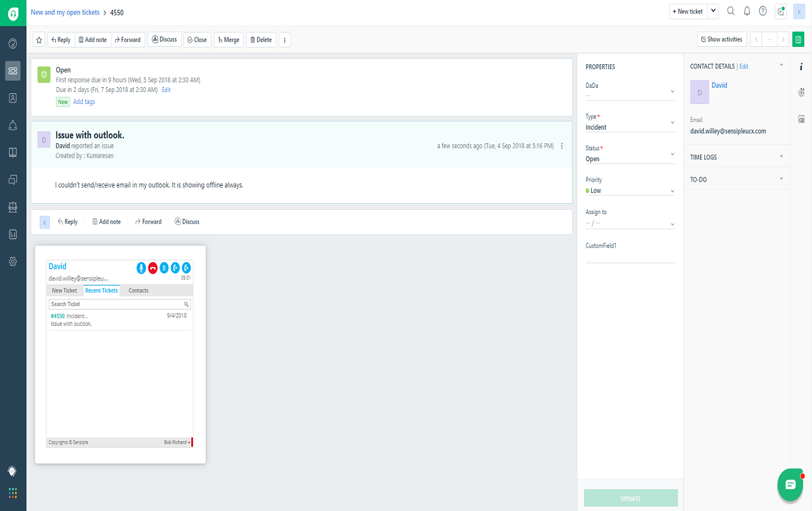812x511 pixels.
Task: Star this ticket as favorite
Action: (x=38, y=39)
